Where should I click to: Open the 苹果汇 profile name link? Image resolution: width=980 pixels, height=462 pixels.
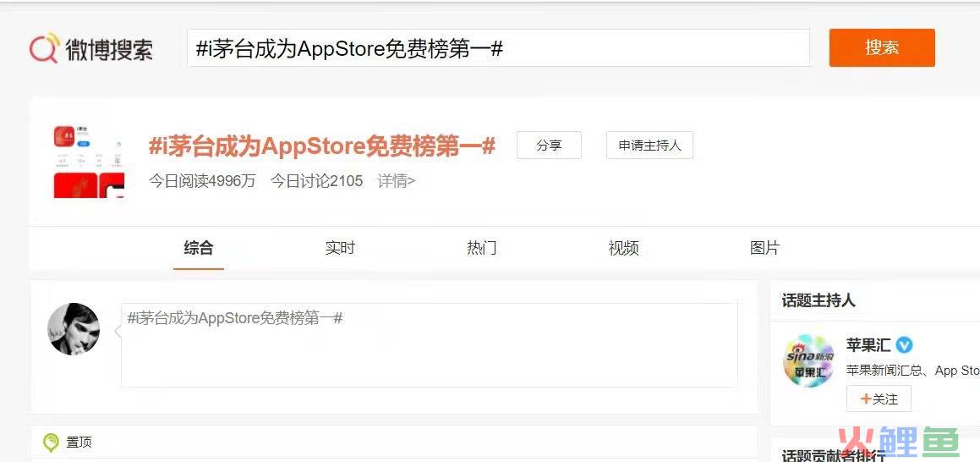[x=868, y=345]
